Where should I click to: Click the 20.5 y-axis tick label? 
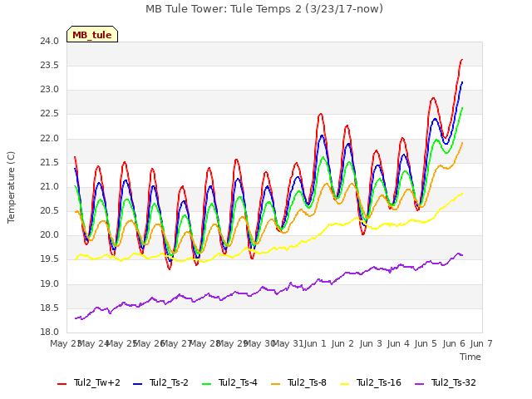point(50,210)
